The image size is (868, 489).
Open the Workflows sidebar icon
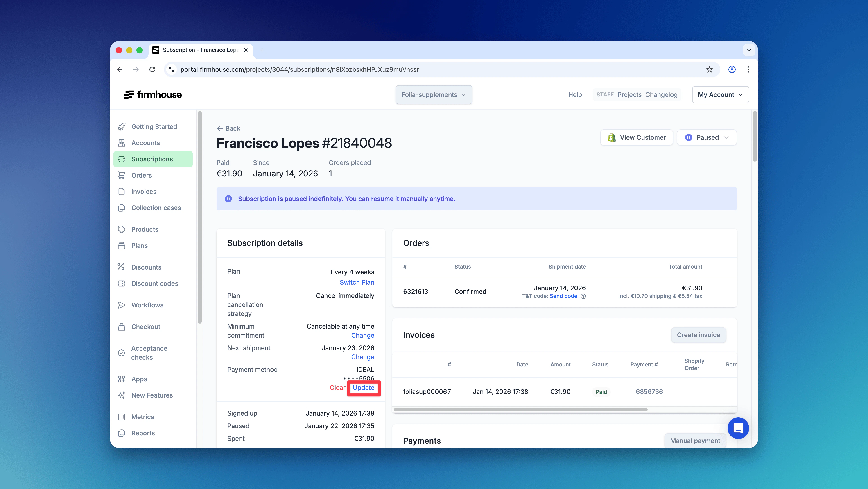122,305
